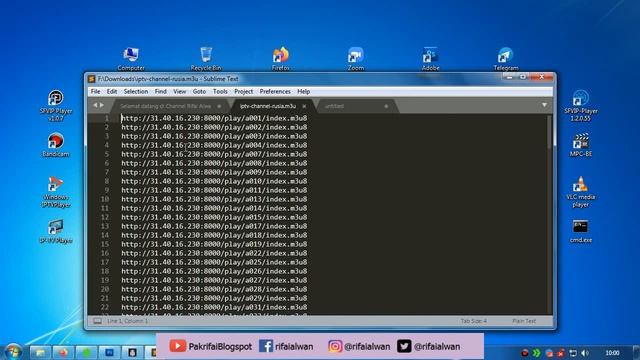Open the View menu

(x=179, y=91)
